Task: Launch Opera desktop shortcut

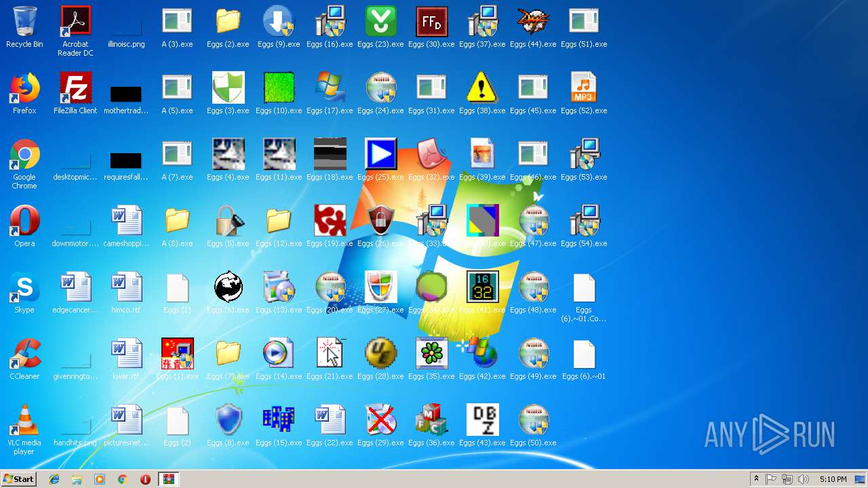Action: [24, 226]
